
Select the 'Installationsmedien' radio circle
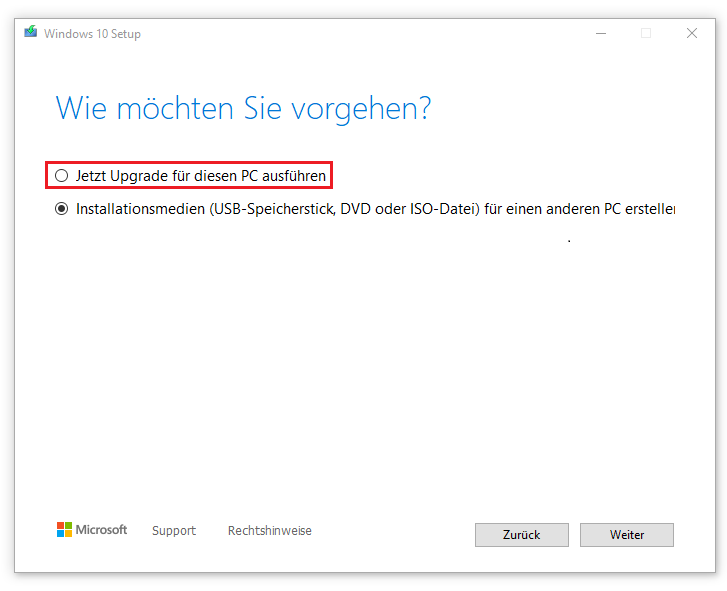point(62,210)
